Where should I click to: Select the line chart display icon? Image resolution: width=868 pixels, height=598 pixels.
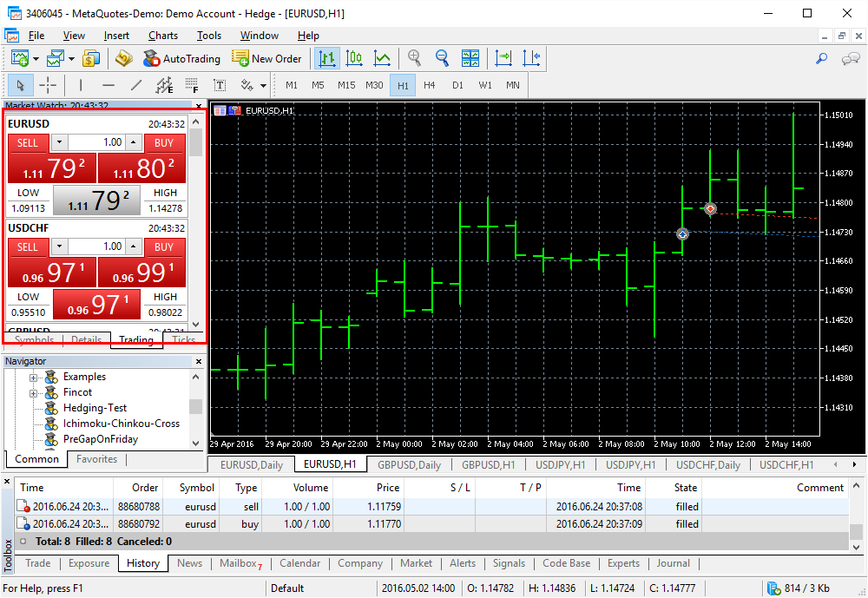point(382,59)
